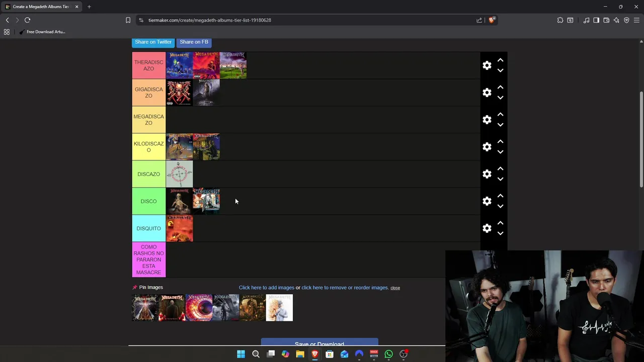644x362 pixels.
Task: Click the Share on FB button
Action: point(194,42)
